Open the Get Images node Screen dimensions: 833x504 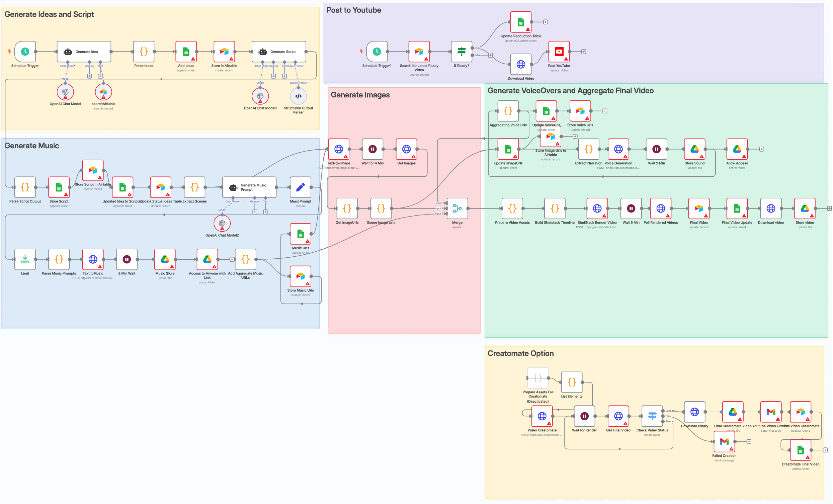coord(406,149)
